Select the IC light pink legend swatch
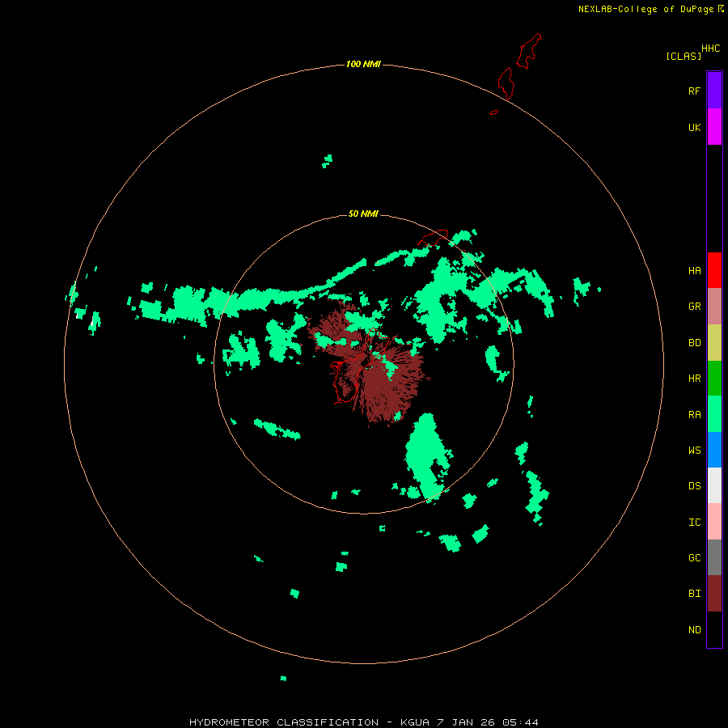728x728 pixels. [x=714, y=522]
